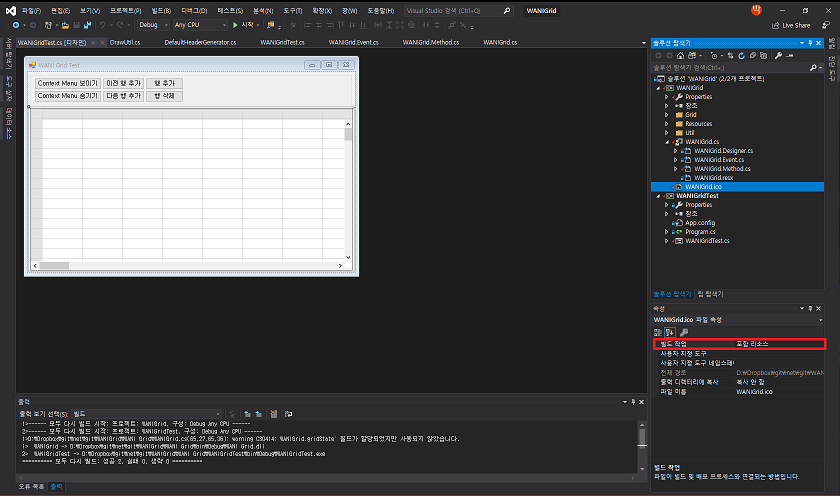Select the WANIGrid.resx file in tree

coord(714,178)
